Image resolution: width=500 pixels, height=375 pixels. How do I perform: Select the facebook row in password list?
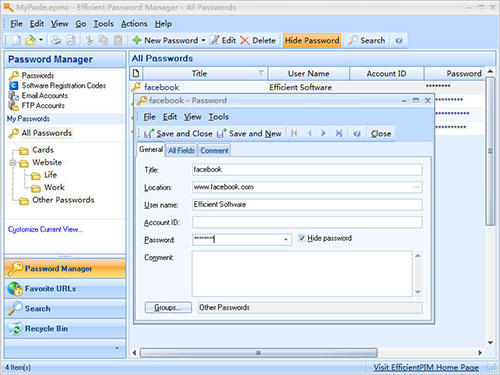(x=307, y=87)
